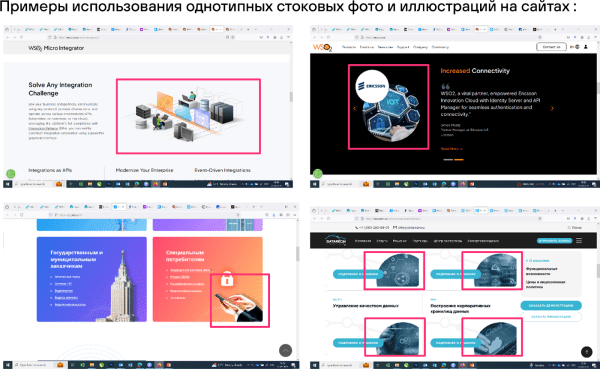Open a new tab in the Datareon browser window
The height and width of the screenshot is (369, 600).
(x=555, y=211)
